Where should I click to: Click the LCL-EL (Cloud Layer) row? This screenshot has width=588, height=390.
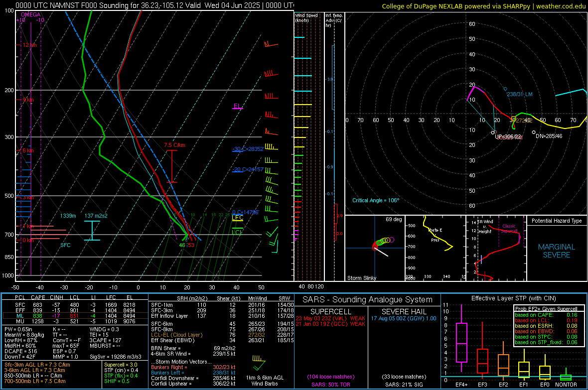tap(222, 335)
